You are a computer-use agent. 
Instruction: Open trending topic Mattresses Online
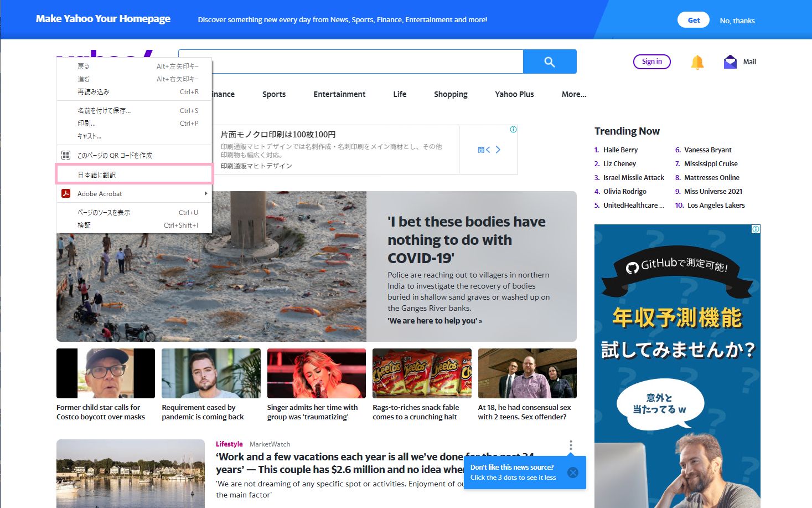click(712, 177)
